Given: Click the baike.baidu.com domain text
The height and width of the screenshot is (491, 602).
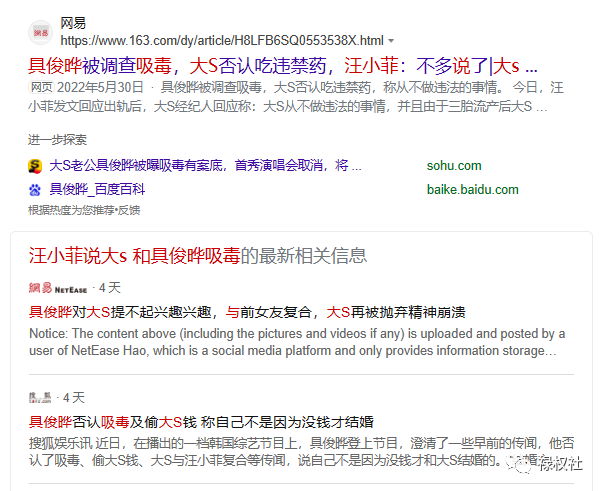Looking at the screenshot, I should click(x=473, y=189).
